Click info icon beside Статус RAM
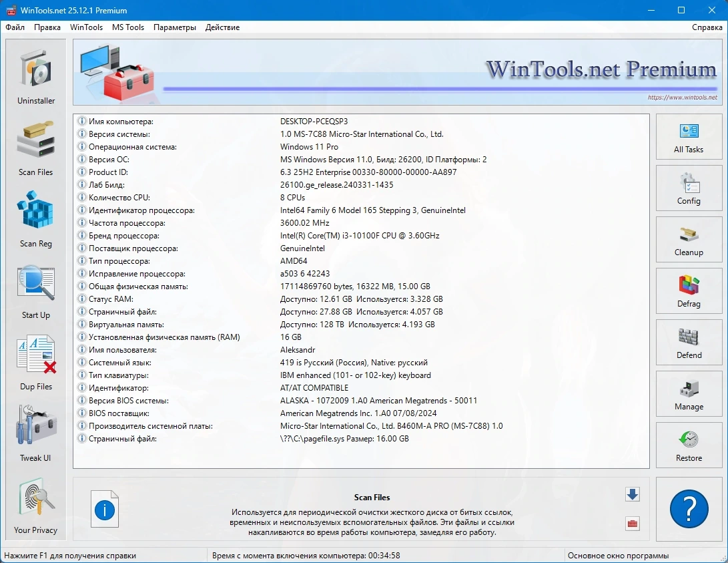Image resolution: width=728 pixels, height=563 pixels. coord(81,299)
